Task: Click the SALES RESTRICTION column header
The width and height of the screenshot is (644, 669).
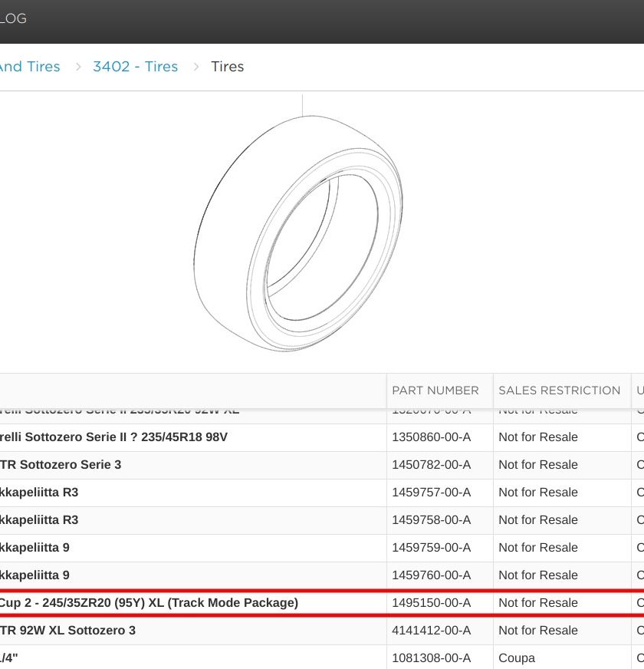Action: tap(559, 391)
